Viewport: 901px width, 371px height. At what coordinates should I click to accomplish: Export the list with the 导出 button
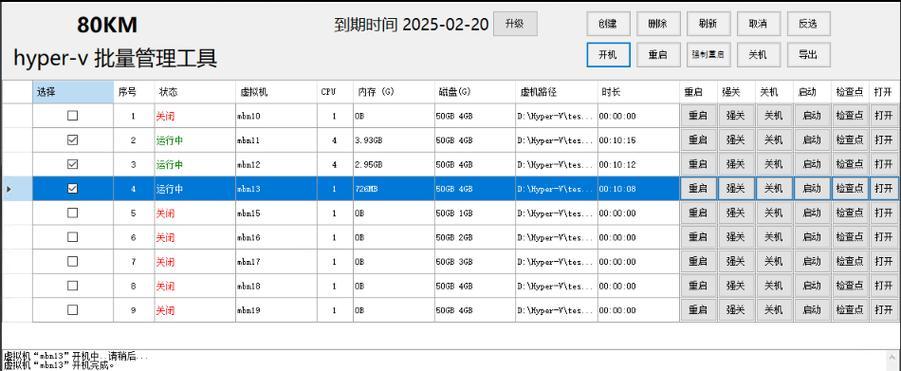pyautogui.click(x=808, y=55)
